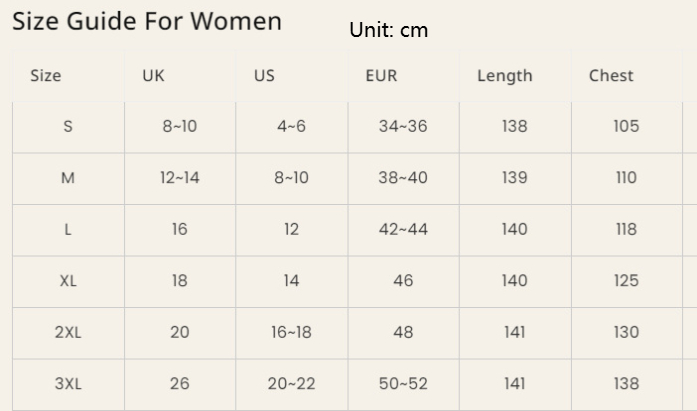The width and height of the screenshot is (697, 411).
Task: Click the US column header
Action: 264,75
